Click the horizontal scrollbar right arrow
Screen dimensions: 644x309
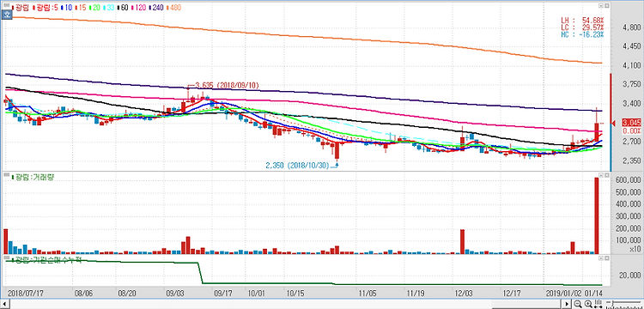(567, 304)
